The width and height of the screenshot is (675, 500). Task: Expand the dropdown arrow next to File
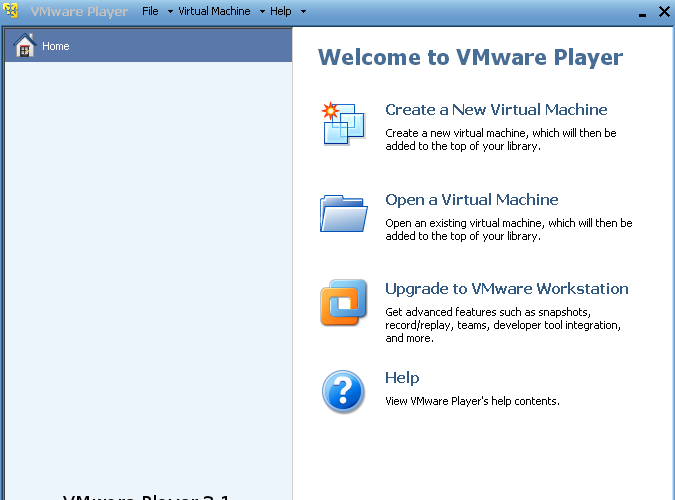[x=170, y=12]
